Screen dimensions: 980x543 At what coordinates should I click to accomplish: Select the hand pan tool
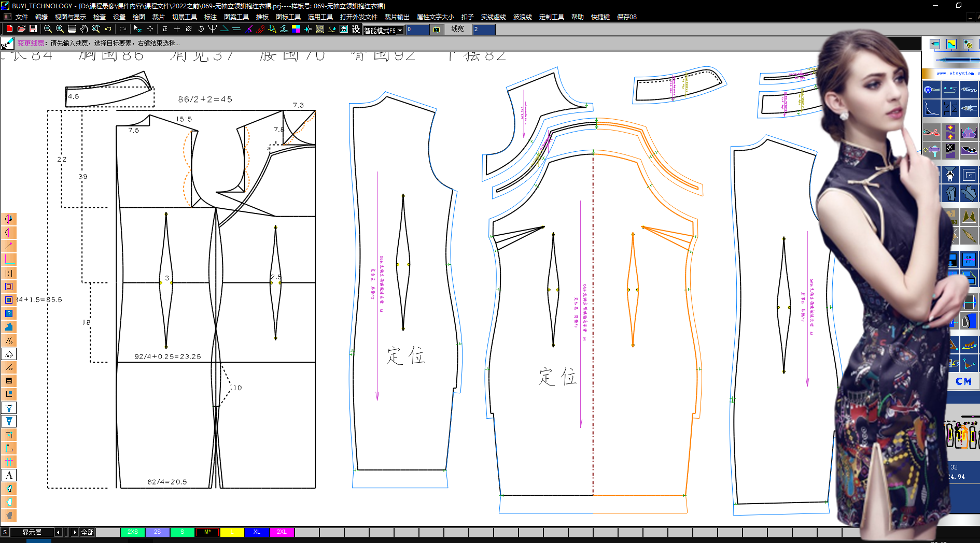(84, 29)
